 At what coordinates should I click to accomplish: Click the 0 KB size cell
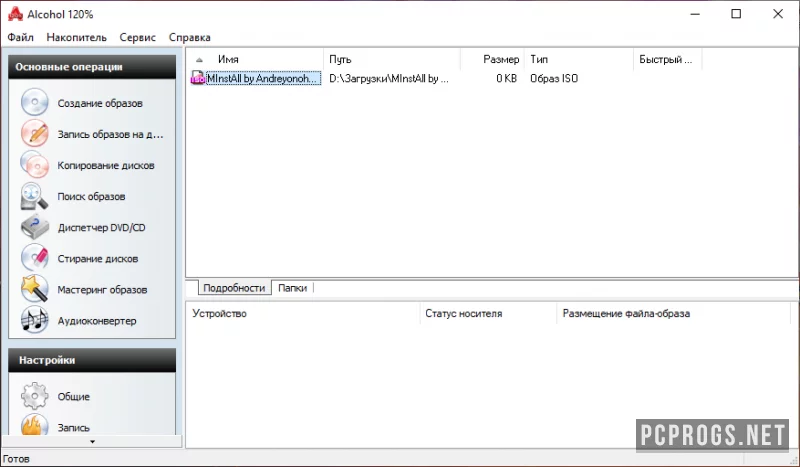tap(506, 79)
